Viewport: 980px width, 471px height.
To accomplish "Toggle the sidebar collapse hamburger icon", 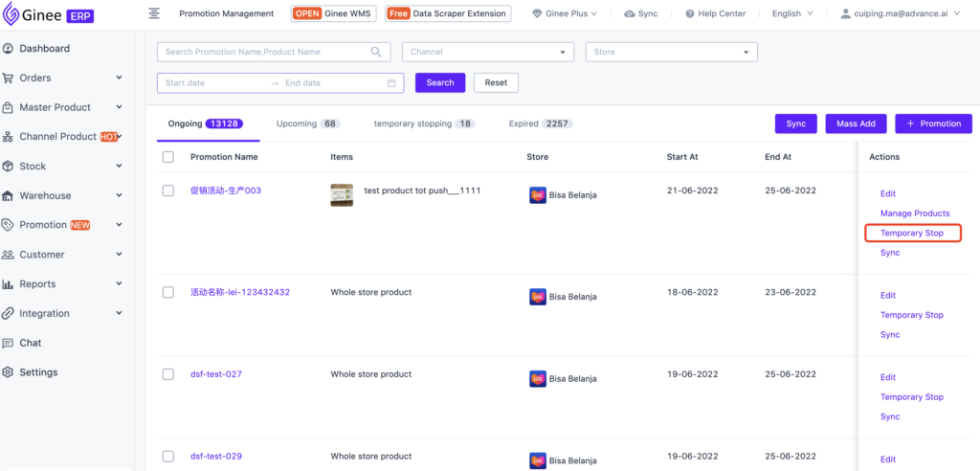I will click(154, 13).
